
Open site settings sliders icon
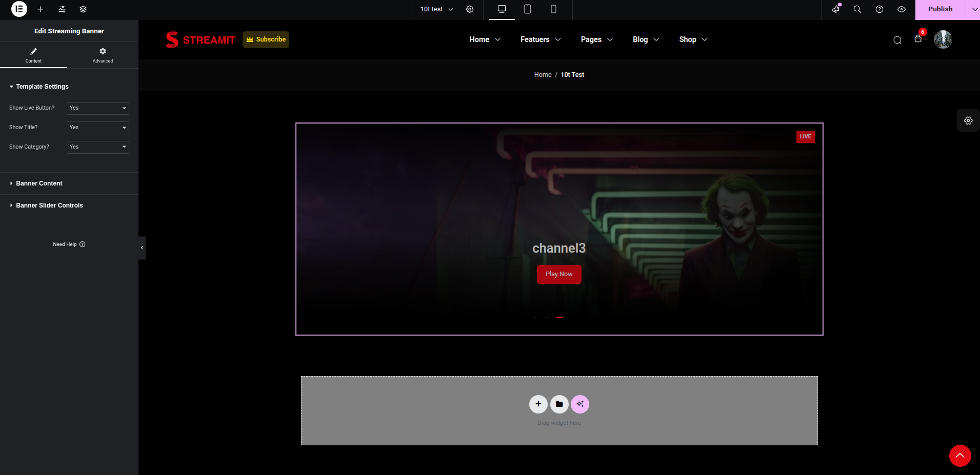pos(62,9)
